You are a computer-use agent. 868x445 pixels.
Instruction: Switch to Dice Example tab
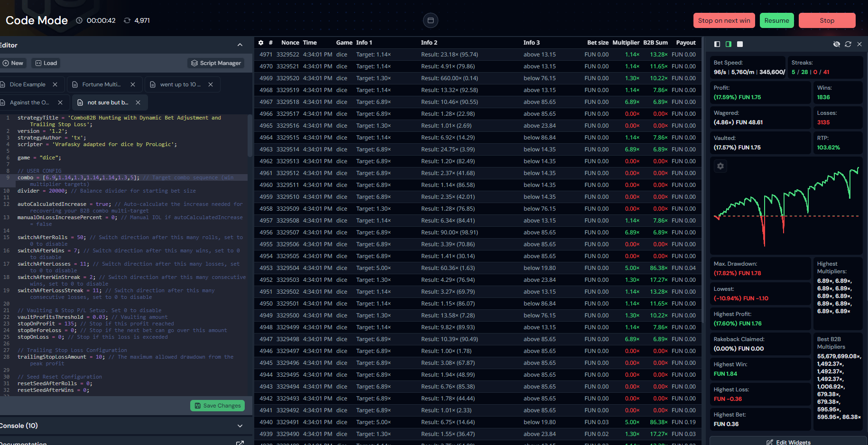pos(28,84)
